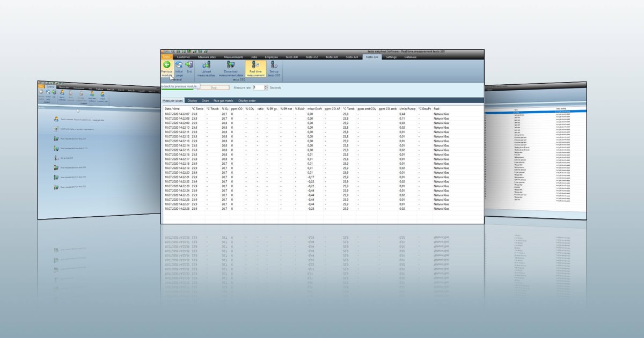The width and height of the screenshot is (644, 338).
Task: Switch to the Measurements ribbon tab
Action: pos(233,57)
